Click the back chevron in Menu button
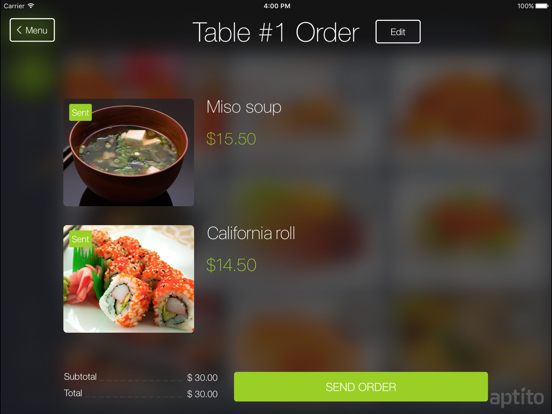This screenshot has height=414, width=552. 19,30
